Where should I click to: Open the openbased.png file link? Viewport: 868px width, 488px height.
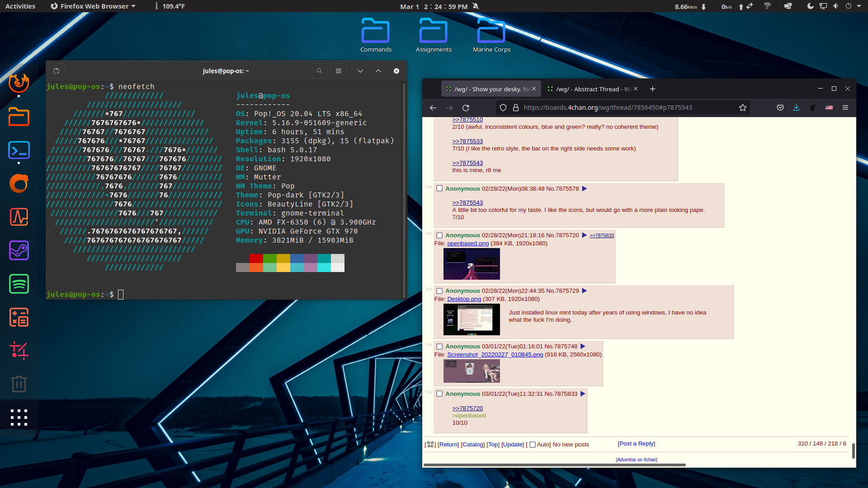(468, 244)
